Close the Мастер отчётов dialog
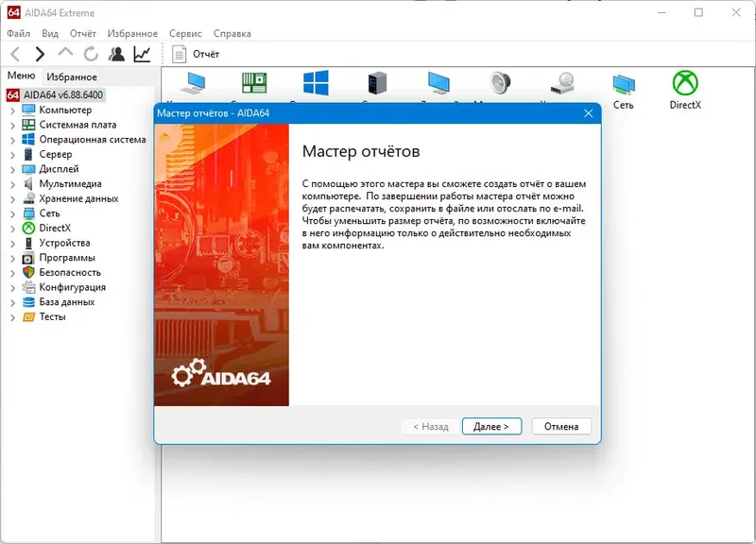Screen dimensions: 756x544 click(x=588, y=113)
